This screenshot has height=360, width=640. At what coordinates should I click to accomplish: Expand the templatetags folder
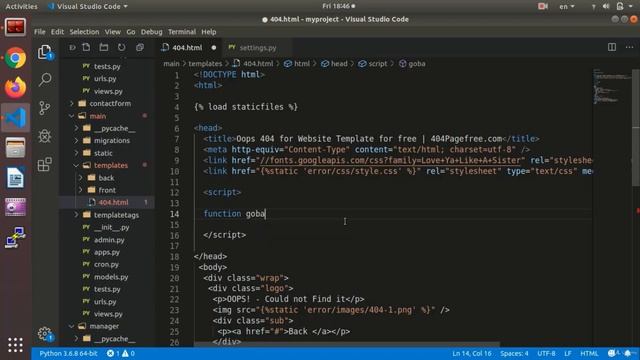(116, 215)
